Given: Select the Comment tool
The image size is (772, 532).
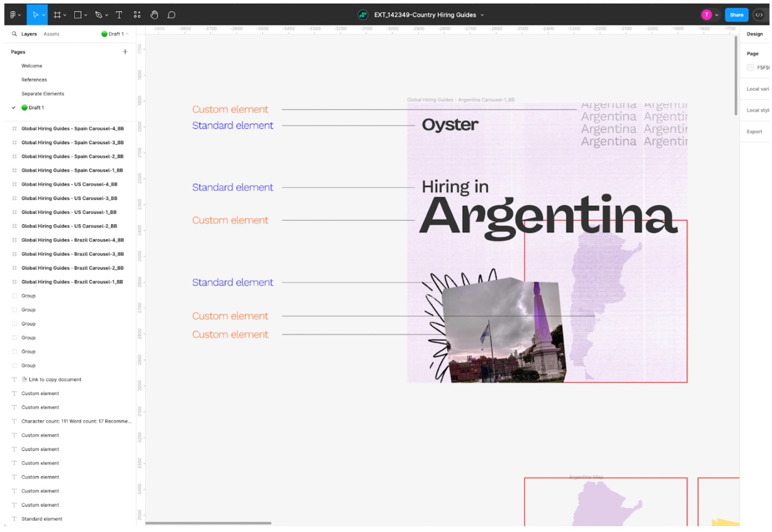Looking at the screenshot, I should (172, 15).
